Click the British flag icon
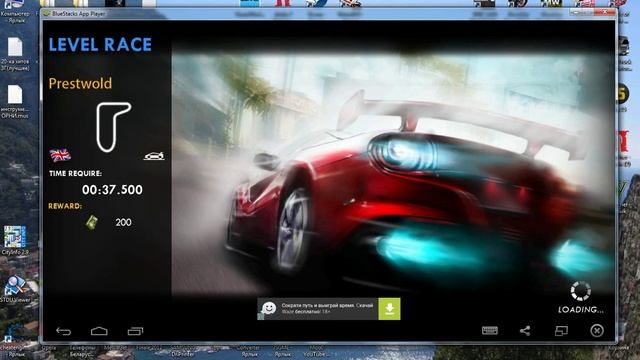The image size is (640, 360). click(60, 155)
